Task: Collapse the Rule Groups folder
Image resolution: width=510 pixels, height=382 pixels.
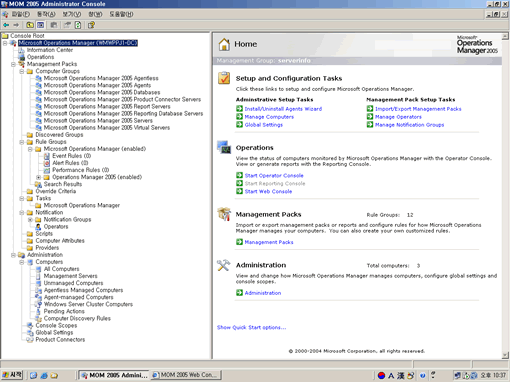Action: (22, 142)
